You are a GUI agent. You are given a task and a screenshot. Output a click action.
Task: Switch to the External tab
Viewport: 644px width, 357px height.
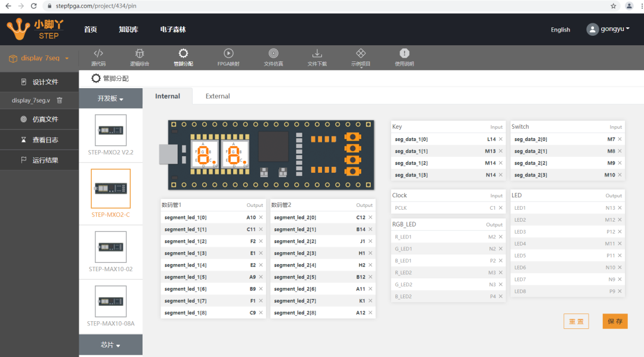(218, 96)
